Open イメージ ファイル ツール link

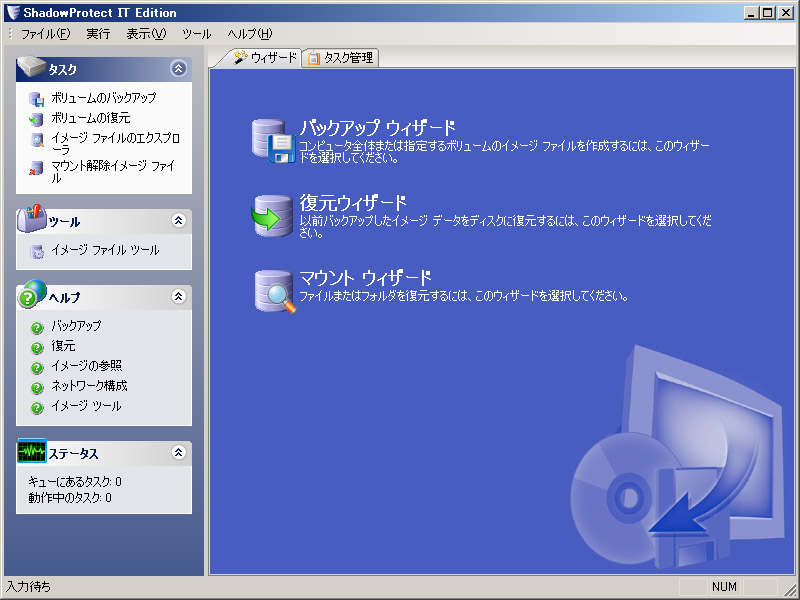[105, 251]
